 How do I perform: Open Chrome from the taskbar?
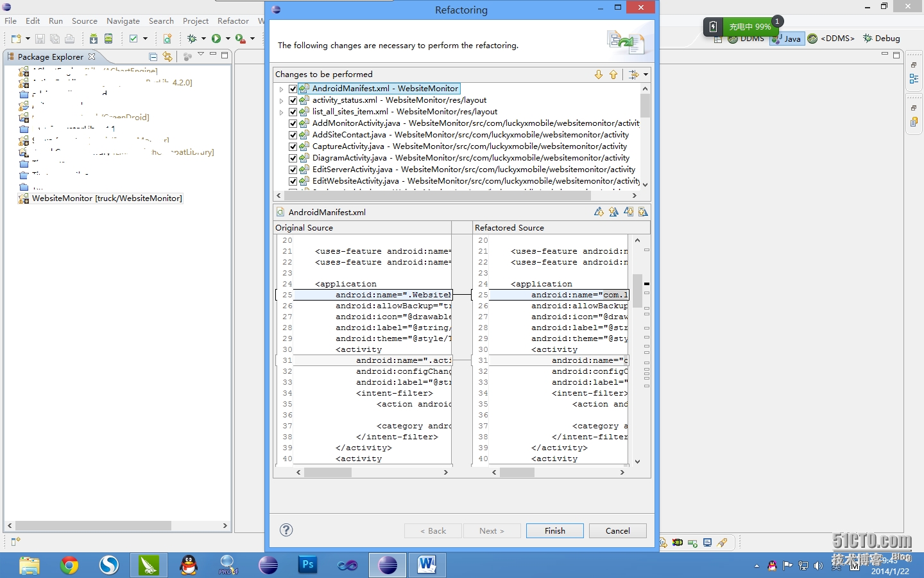coord(69,565)
